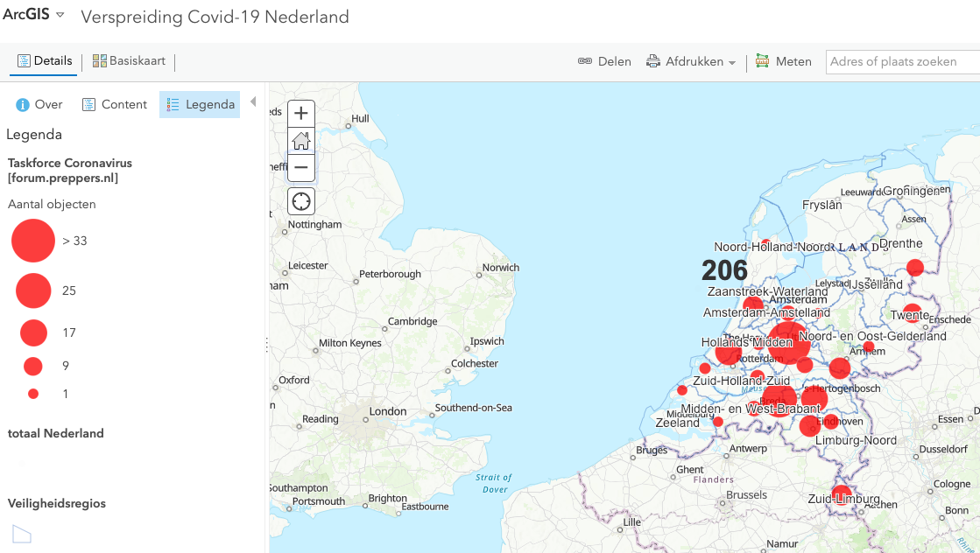Click the Zeeland region label
980x553 pixels.
click(678, 423)
